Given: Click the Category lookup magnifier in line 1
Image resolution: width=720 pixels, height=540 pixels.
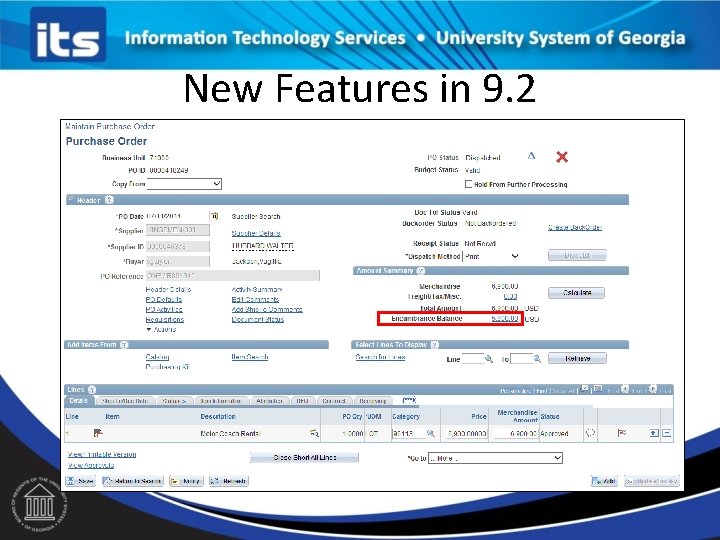Looking at the screenshot, I should [x=431, y=433].
